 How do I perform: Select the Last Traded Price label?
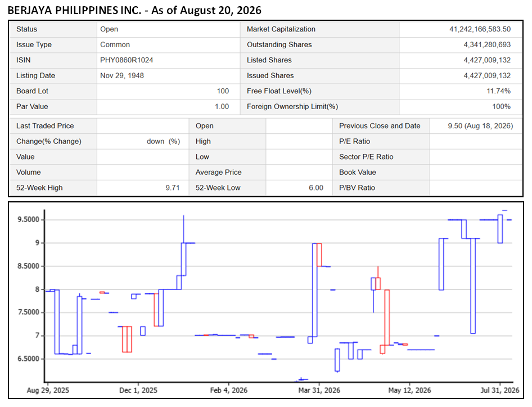[45, 126]
